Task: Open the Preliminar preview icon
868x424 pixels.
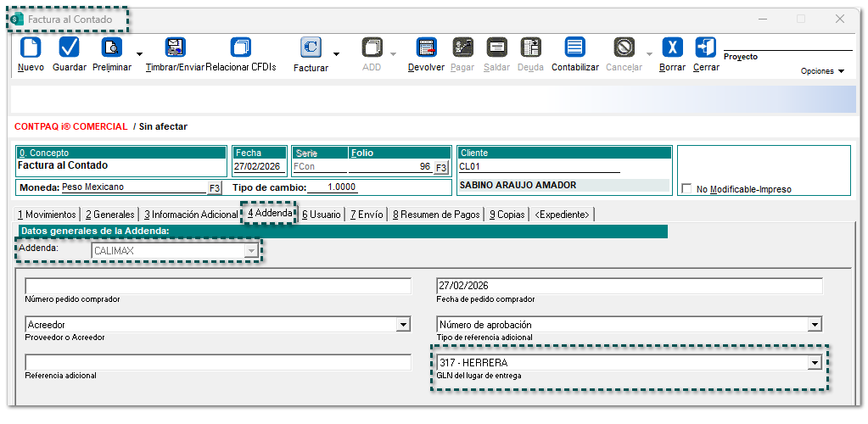Action: coord(111,47)
